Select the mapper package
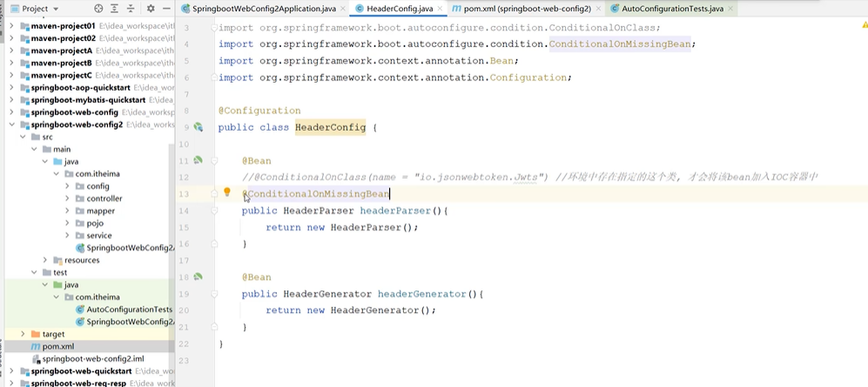Image resolution: width=868 pixels, height=387 pixels. coord(101,211)
